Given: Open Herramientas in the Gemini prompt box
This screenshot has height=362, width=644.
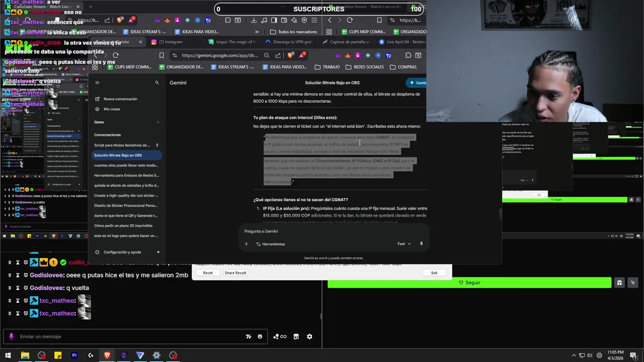Looking at the screenshot, I should (270, 244).
